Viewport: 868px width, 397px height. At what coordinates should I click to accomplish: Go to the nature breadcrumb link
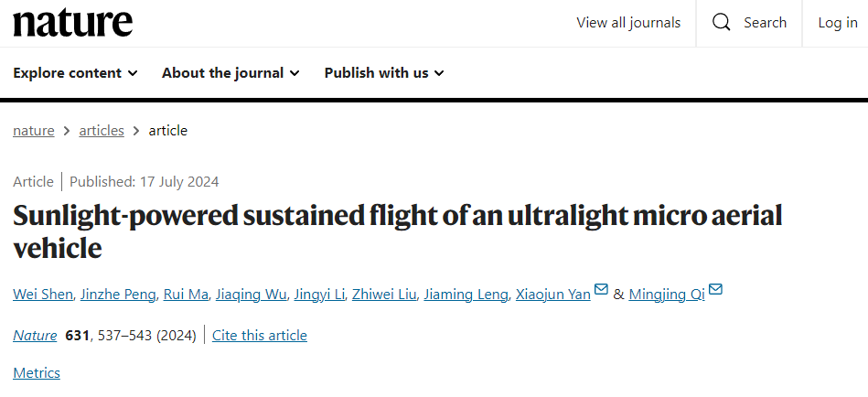coord(34,131)
